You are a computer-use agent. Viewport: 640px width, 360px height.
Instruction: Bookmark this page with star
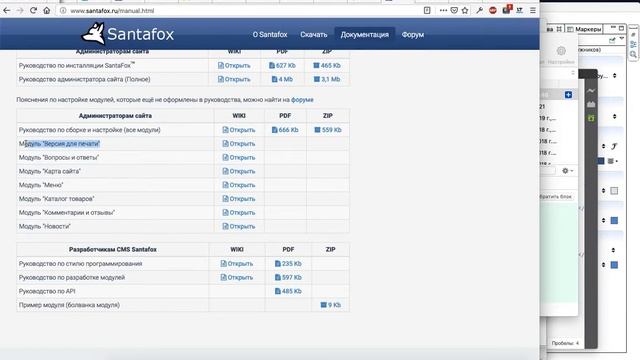click(x=465, y=11)
